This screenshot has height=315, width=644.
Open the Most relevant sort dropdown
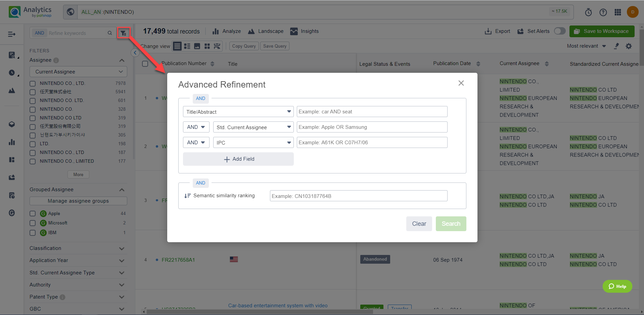pos(586,46)
